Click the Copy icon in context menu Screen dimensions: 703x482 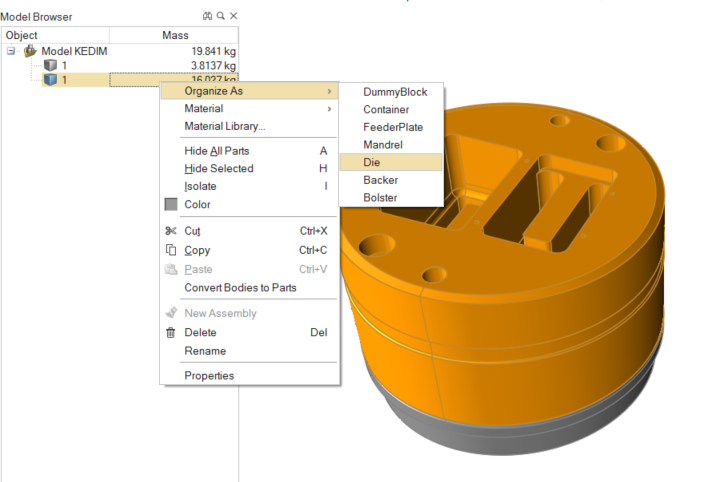171,250
